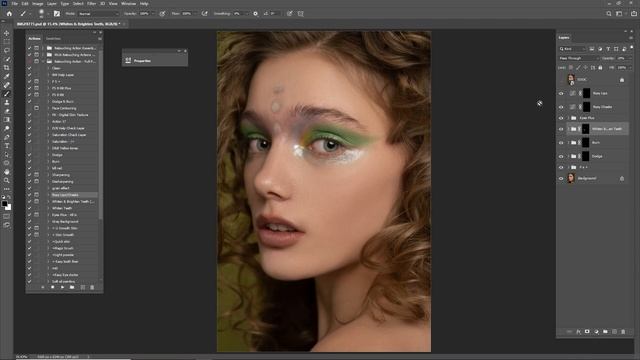Select the Lasso tool

tap(7, 50)
